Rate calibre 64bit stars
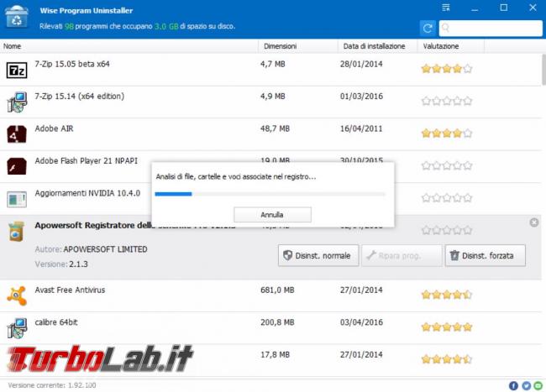The image size is (546, 392). [447, 327]
